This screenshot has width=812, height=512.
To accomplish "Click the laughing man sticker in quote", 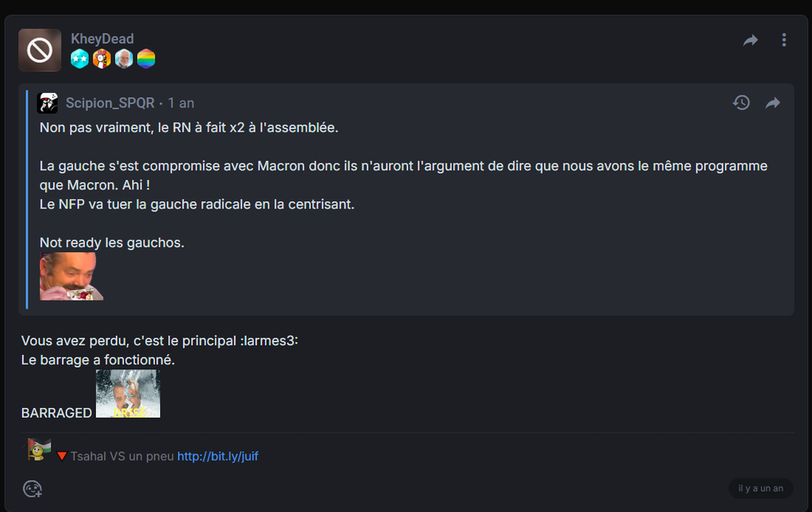I will tap(71, 277).
